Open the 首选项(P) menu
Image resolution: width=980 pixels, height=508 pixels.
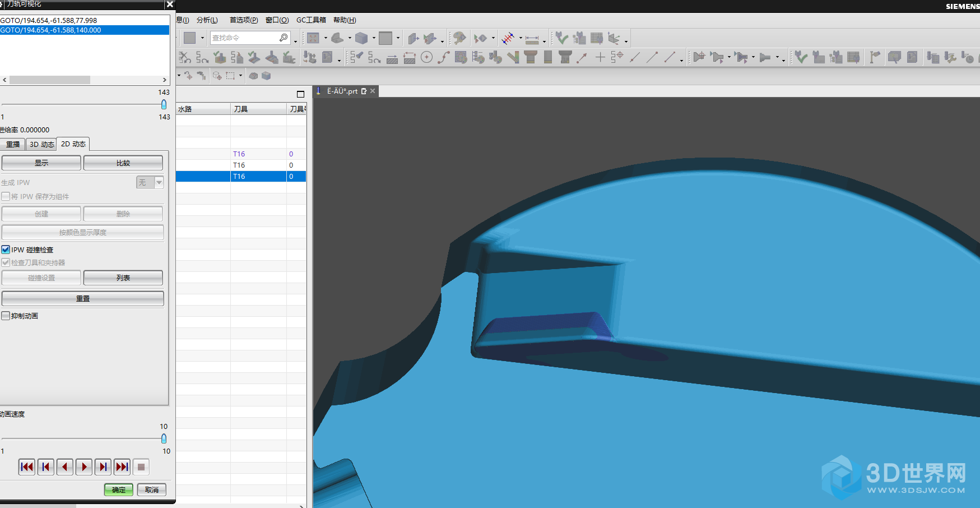[x=244, y=20]
